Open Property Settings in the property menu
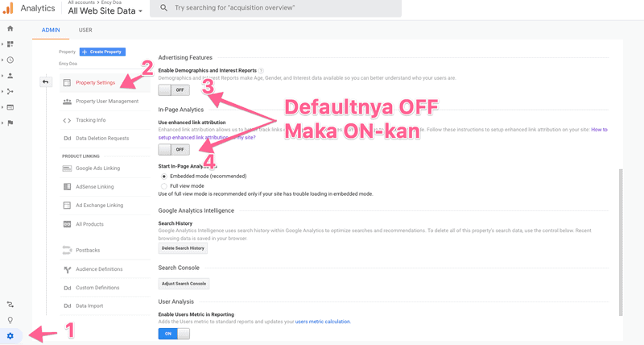The image size is (644, 345). pyautogui.click(x=95, y=82)
